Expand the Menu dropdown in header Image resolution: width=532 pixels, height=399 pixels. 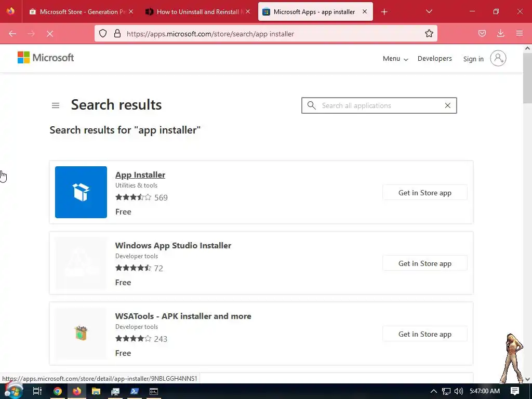point(395,59)
